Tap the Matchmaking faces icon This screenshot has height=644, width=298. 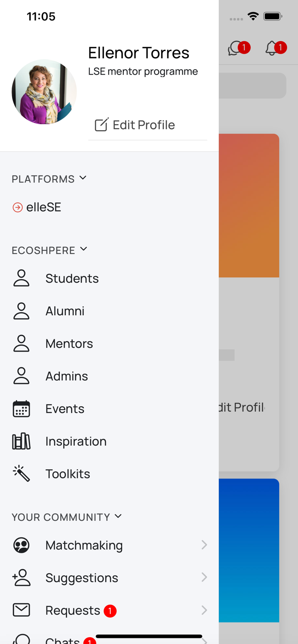coord(21,545)
